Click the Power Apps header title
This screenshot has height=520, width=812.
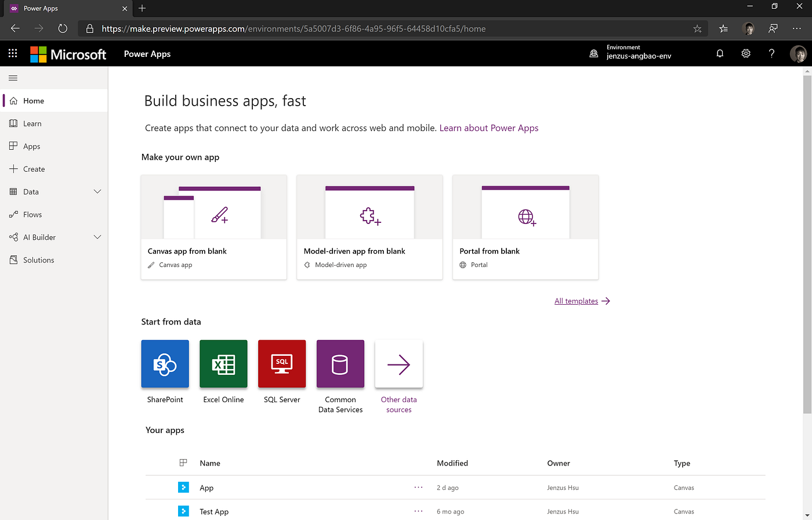pos(147,54)
